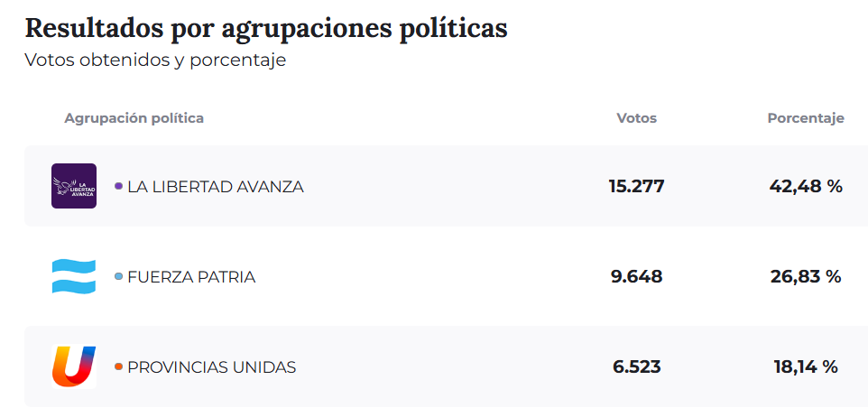Click the Resultados por agrupaciones políticas heading
868x408 pixels.
coord(266,28)
